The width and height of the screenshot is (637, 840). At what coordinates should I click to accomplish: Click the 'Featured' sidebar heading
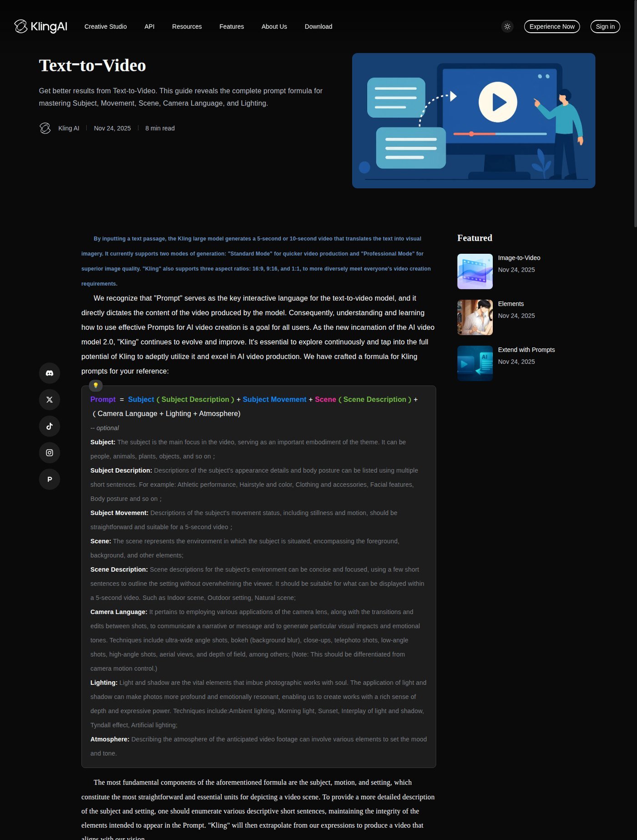coord(475,238)
